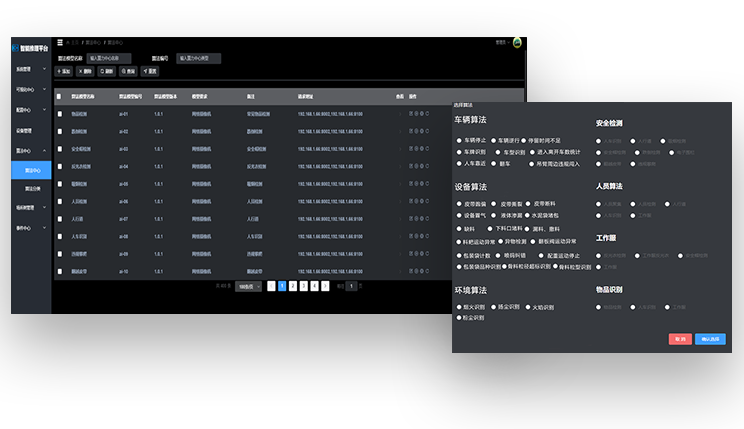Open the page size dropdown
This screenshot has width=744, height=429.
coord(249,286)
